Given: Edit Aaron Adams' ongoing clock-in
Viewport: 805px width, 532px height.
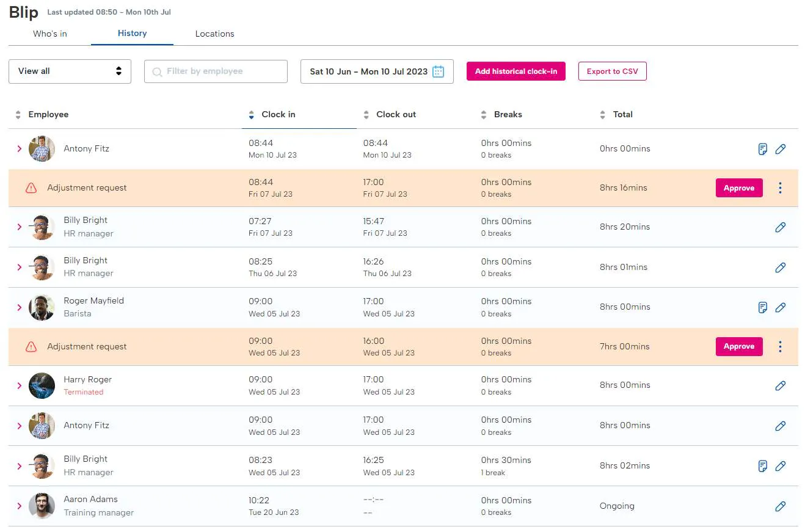Looking at the screenshot, I should 780,506.
